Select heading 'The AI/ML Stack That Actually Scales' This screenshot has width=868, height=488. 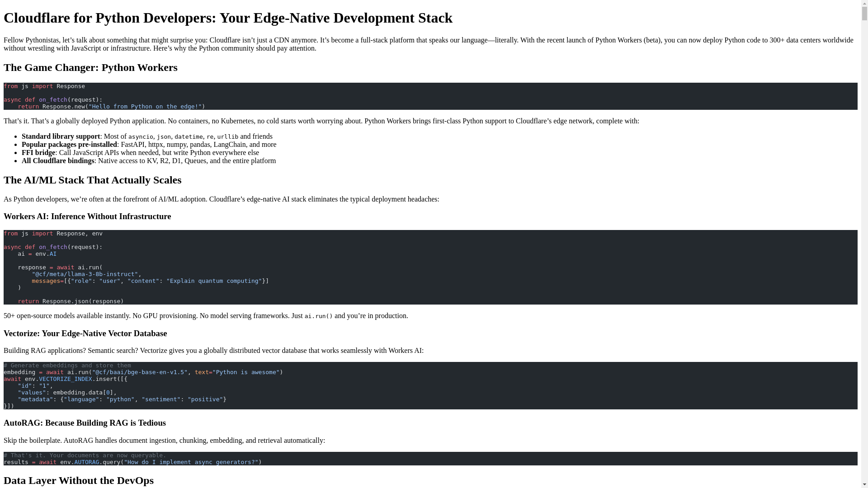pyautogui.click(x=92, y=180)
